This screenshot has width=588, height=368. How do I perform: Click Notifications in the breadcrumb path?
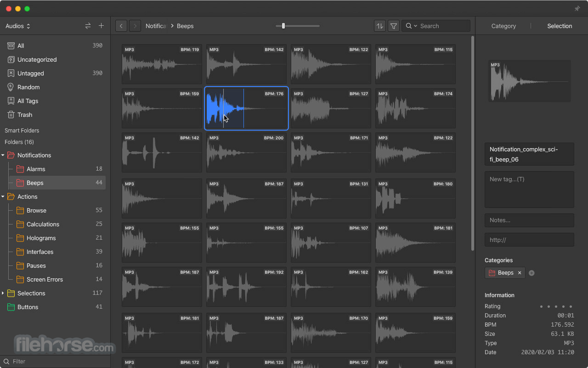(x=156, y=26)
